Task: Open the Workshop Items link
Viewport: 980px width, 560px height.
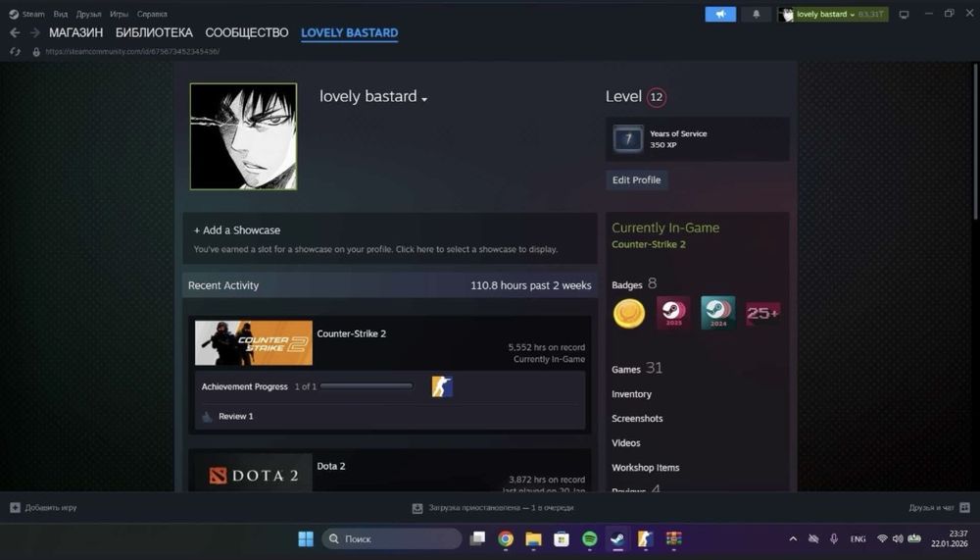Action: point(645,468)
